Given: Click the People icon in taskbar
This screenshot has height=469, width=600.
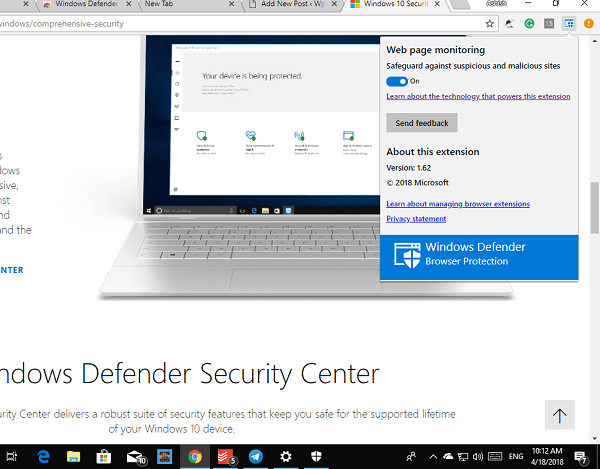Looking at the screenshot, I should [x=411, y=456].
